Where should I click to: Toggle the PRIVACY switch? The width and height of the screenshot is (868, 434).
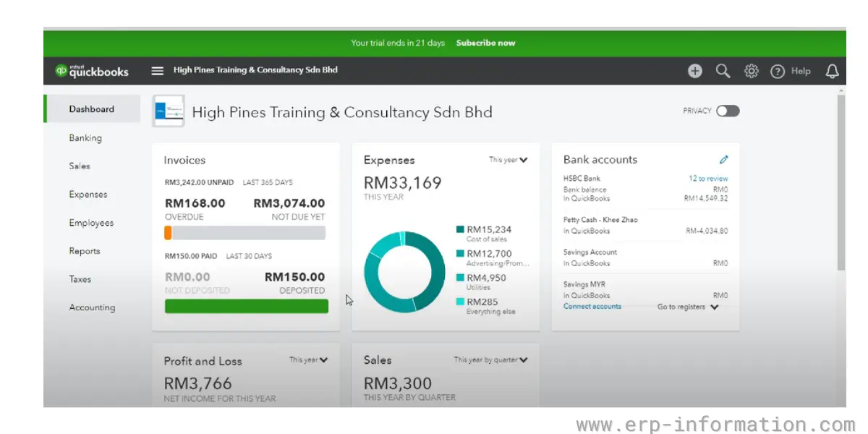[728, 111]
